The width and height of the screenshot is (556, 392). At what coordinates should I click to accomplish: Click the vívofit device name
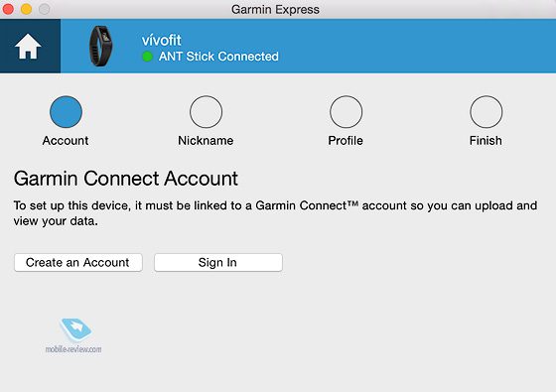click(161, 40)
